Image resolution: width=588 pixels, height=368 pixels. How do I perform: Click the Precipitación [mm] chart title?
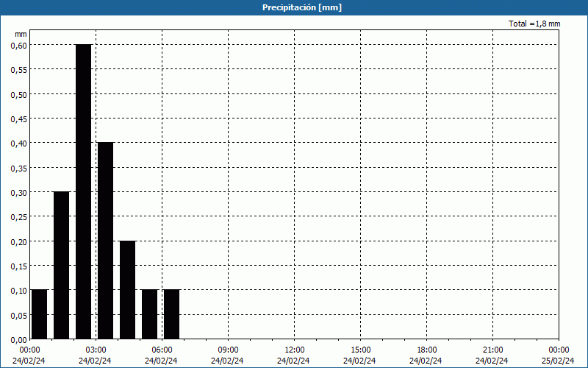(301, 7)
